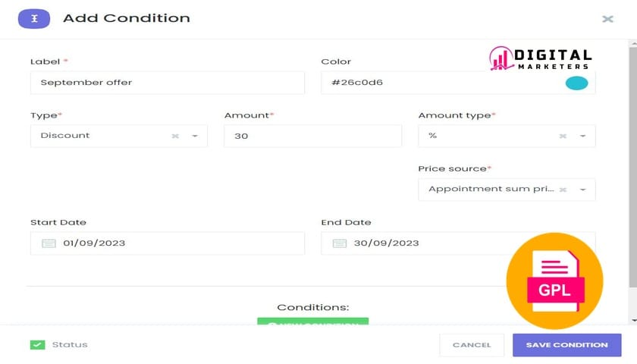This screenshot has width=637, height=364.
Task: Close the Add Condition dialog
Action: 607,19
